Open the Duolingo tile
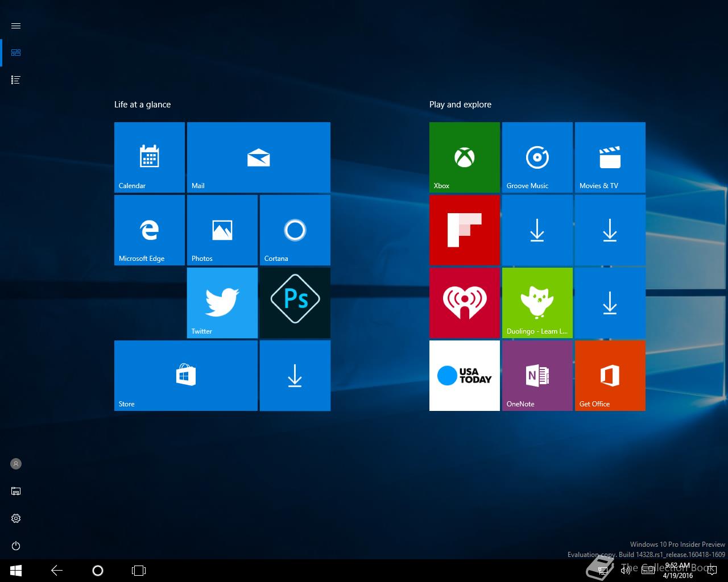Screen dimensions: 728x582 pyautogui.click(x=537, y=303)
